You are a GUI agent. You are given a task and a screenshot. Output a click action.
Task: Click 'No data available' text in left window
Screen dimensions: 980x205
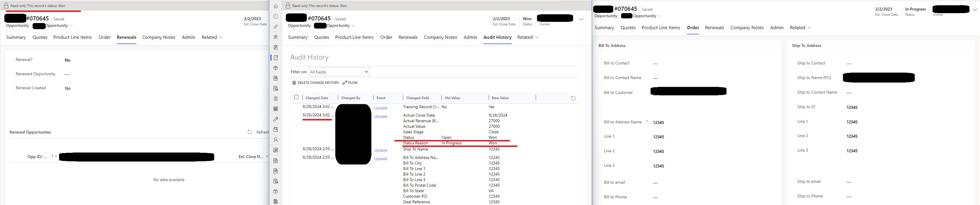click(169, 180)
